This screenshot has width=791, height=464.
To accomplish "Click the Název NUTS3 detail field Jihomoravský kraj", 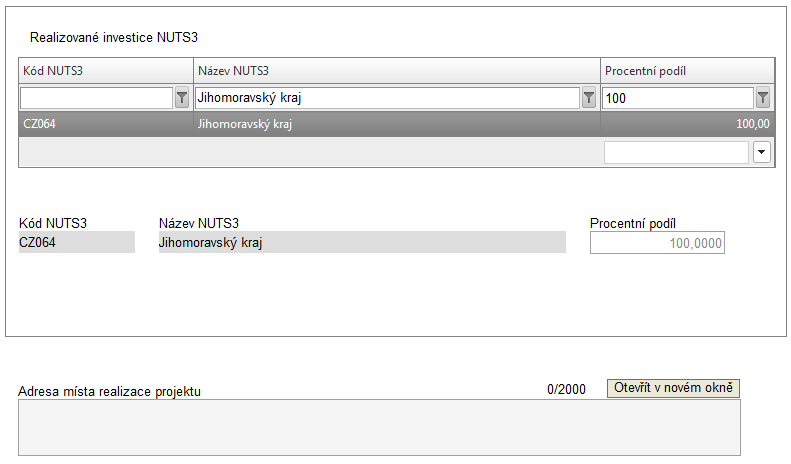I will (x=362, y=242).
